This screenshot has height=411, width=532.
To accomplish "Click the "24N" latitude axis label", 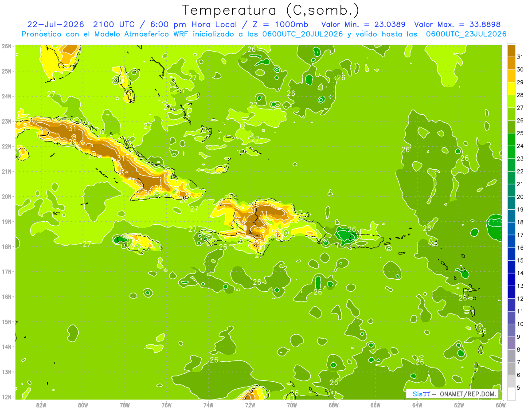I will click(x=6, y=96).
